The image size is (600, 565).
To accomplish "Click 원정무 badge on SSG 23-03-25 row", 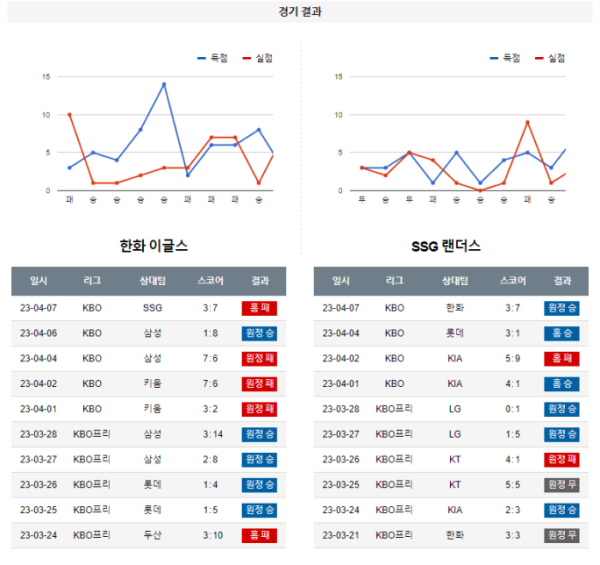I will coord(562,485).
